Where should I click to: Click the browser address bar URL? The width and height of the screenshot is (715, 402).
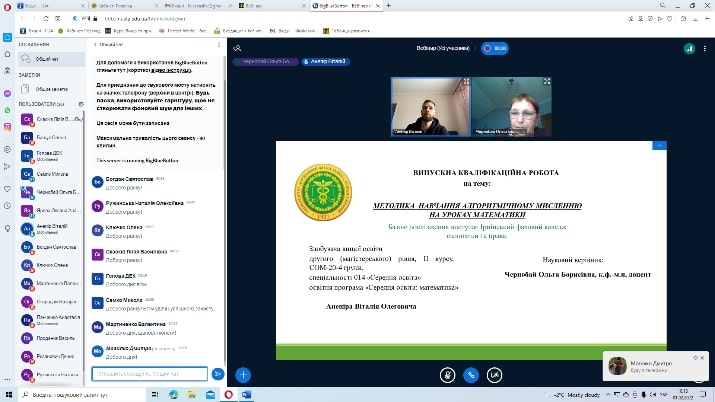pos(145,19)
